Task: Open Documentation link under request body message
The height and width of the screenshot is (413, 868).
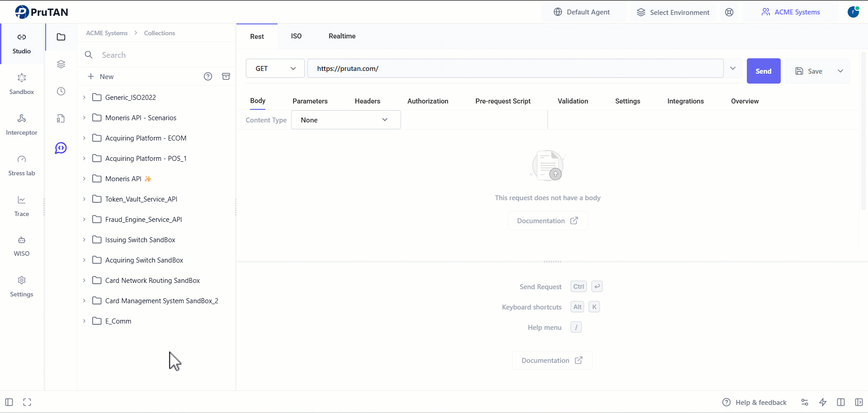Action: pyautogui.click(x=548, y=221)
